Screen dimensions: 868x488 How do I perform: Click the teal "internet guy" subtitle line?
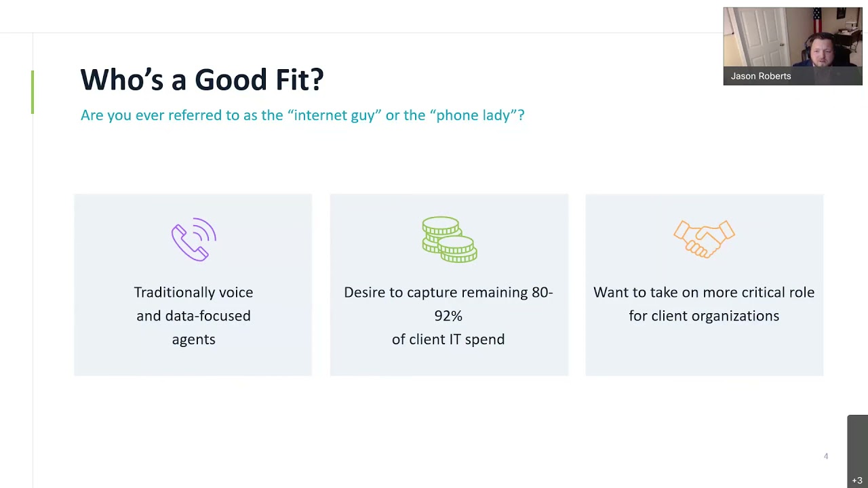point(302,115)
